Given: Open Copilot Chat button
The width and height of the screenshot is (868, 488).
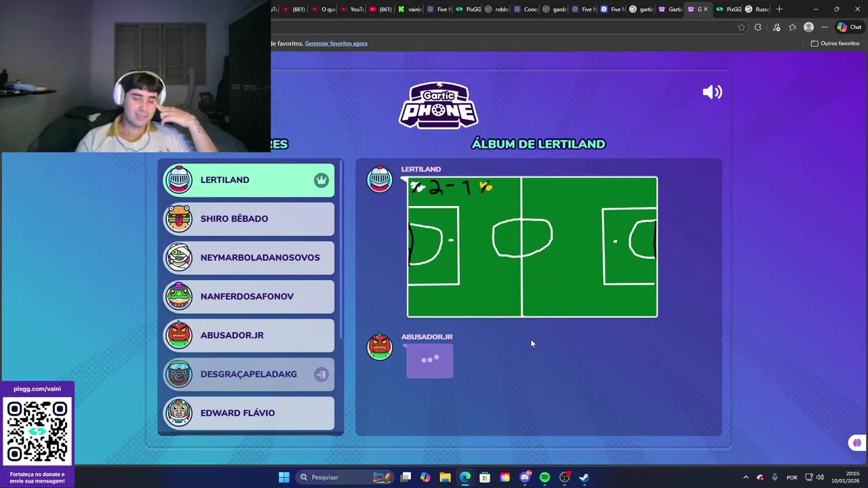Looking at the screenshot, I should click(x=849, y=27).
